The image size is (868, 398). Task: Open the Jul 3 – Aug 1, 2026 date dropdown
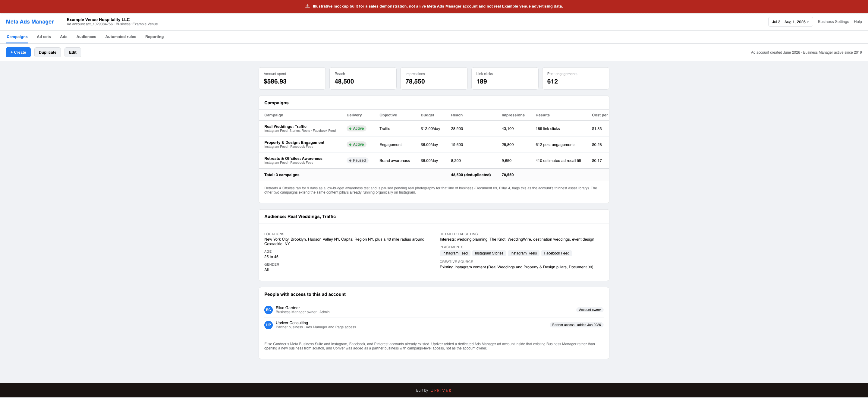pos(791,22)
